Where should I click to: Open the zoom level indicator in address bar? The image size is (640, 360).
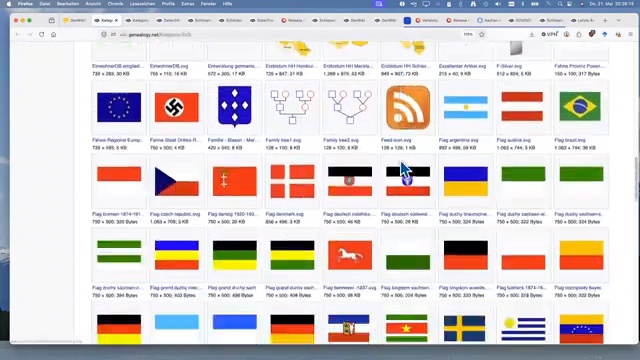click(468, 35)
